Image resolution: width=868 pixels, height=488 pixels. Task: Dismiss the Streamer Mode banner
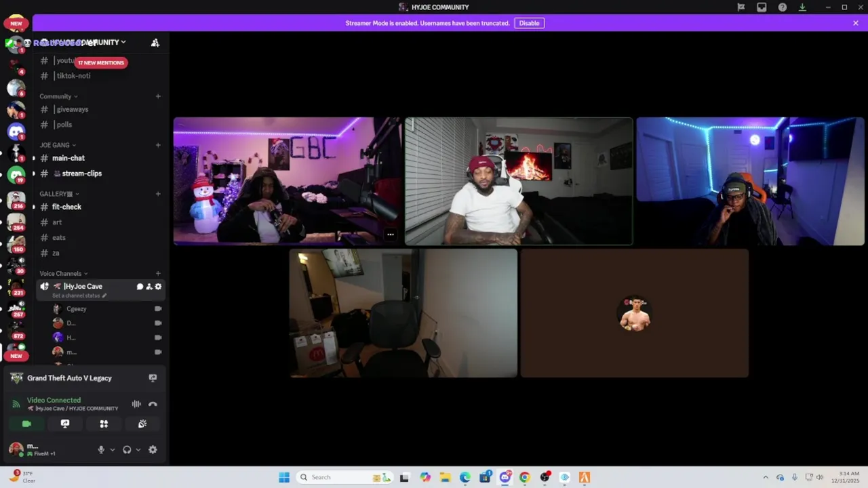pyautogui.click(x=856, y=23)
